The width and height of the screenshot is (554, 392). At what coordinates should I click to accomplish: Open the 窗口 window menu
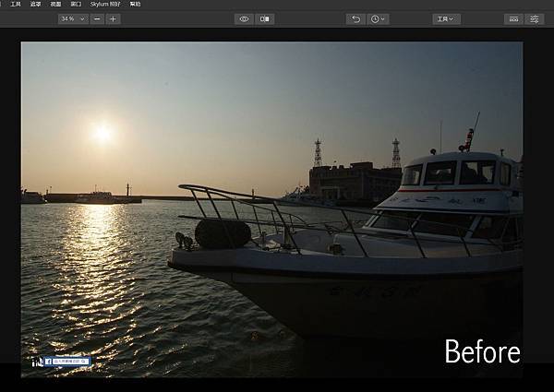tap(76, 5)
